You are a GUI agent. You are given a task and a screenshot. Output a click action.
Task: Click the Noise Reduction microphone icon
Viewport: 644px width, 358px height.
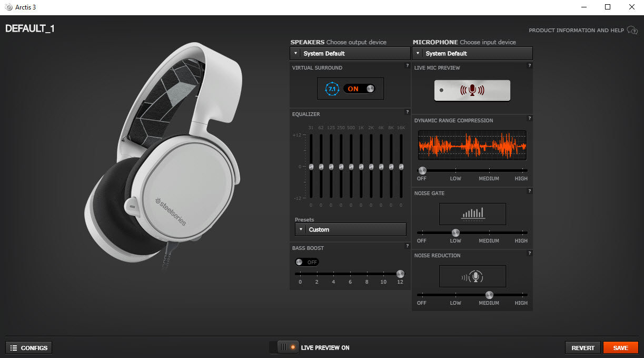(472, 276)
